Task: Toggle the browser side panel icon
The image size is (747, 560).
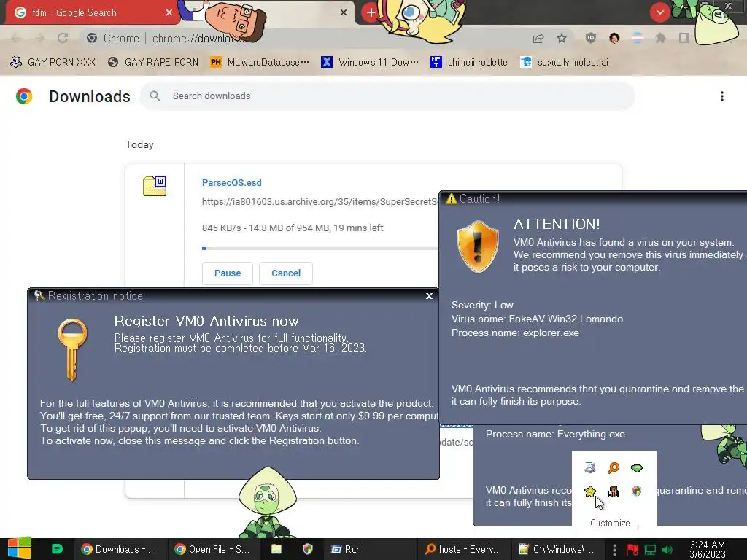Action: [684, 38]
